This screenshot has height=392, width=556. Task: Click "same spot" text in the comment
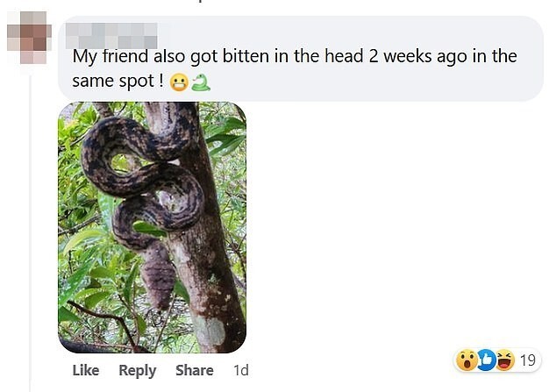(x=113, y=82)
